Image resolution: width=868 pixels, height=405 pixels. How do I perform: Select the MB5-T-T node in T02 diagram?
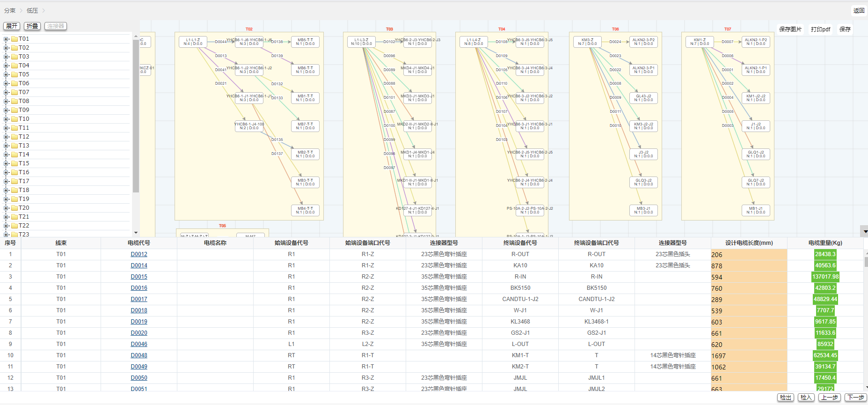(305, 42)
